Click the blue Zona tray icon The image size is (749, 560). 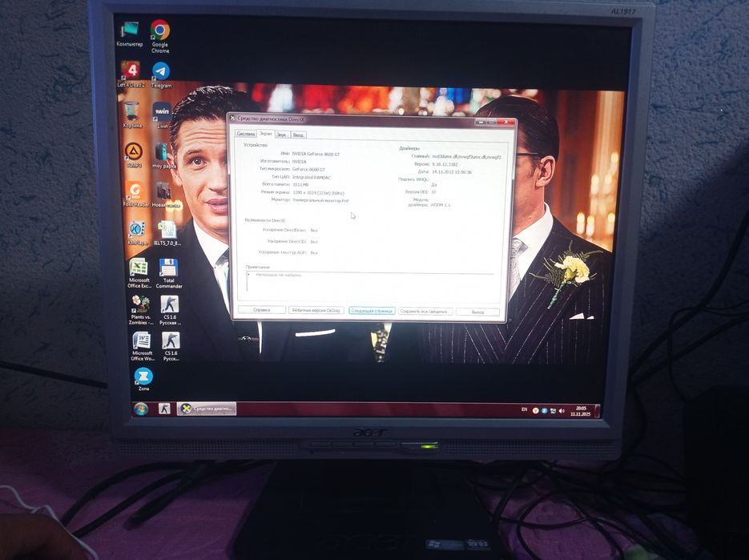[544, 410]
